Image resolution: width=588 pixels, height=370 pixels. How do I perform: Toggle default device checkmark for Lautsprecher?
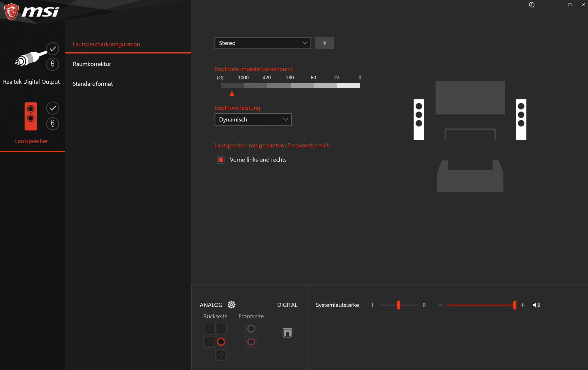53,108
